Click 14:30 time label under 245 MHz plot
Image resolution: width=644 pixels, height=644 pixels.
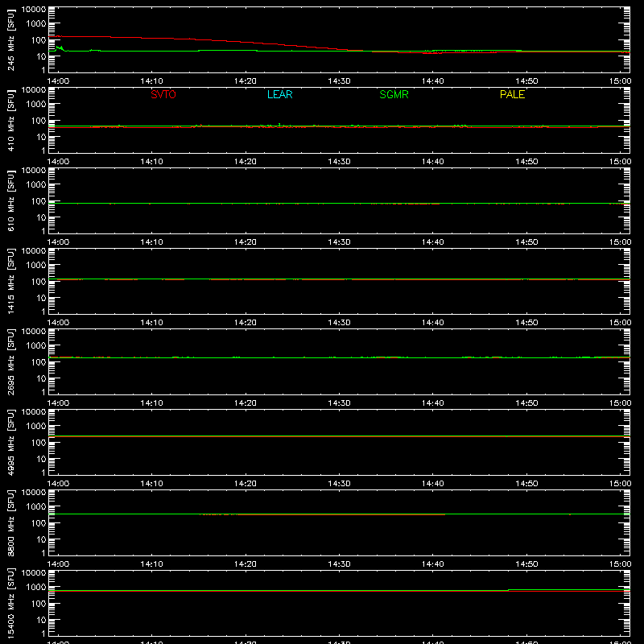pyautogui.click(x=339, y=81)
